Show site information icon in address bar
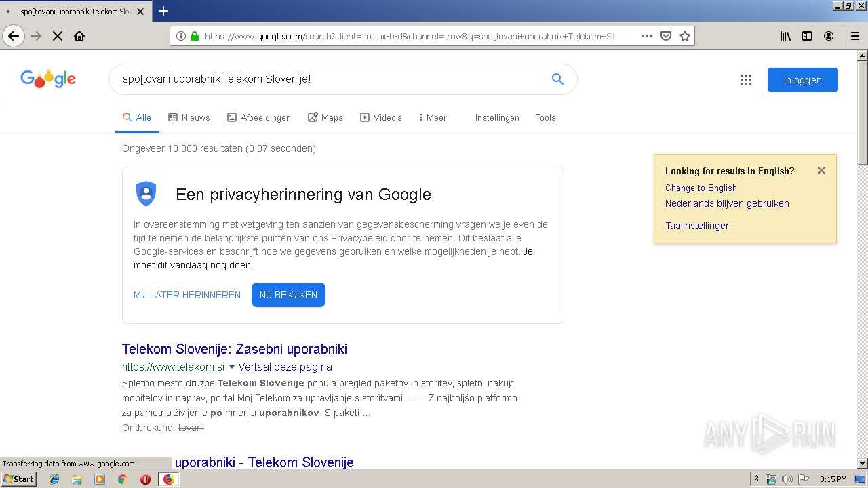The height and width of the screenshot is (488, 868). pyautogui.click(x=181, y=36)
